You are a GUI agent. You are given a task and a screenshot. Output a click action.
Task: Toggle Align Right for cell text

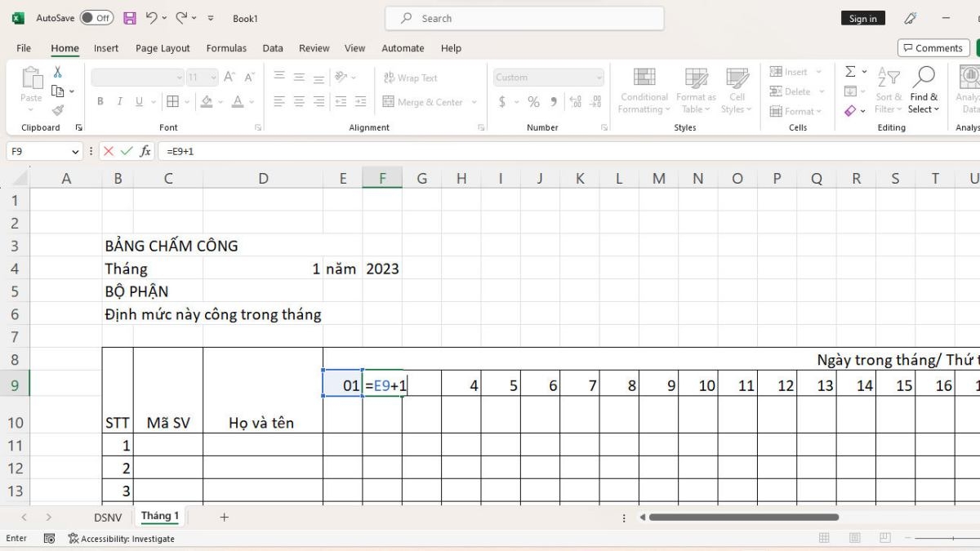[318, 102]
